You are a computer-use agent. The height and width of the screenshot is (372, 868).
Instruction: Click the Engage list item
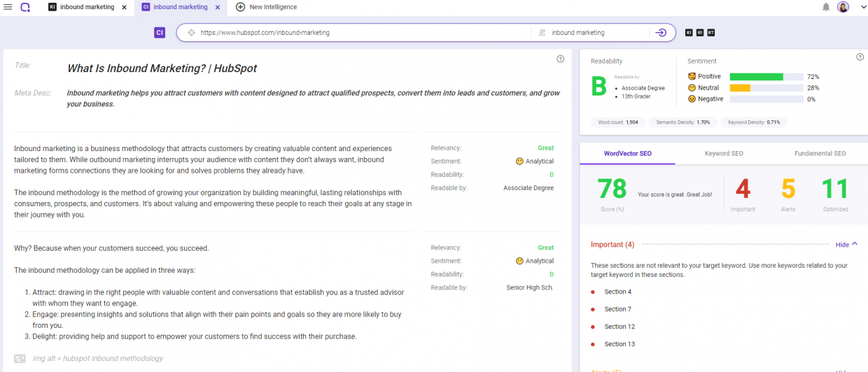[217, 320]
